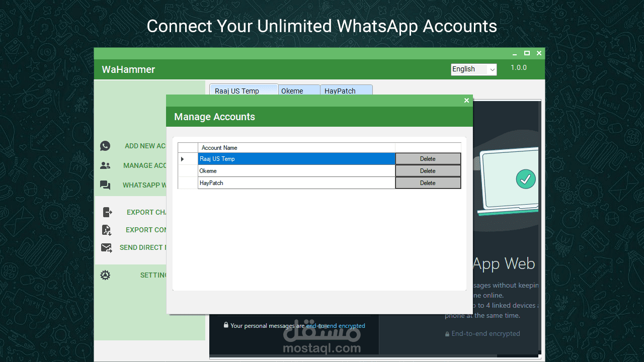Open the Raaj US Temp tab
This screenshot has height=362, width=644.
(244, 90)
